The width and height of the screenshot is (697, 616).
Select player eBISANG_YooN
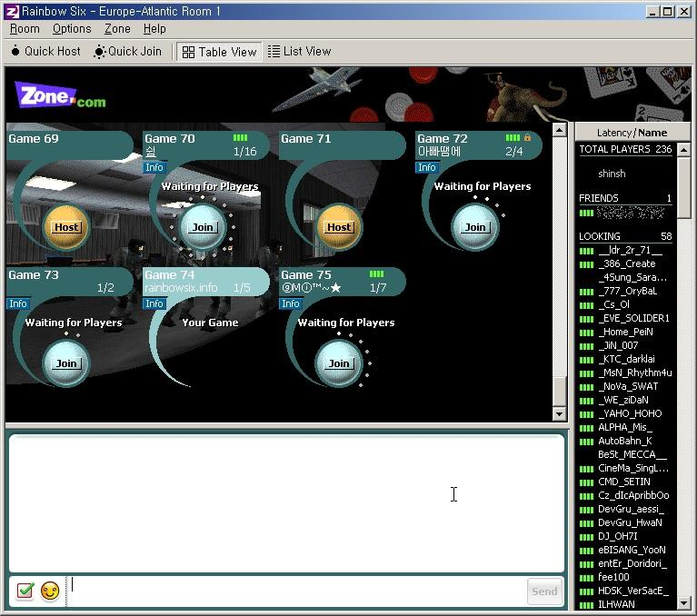pos(632,550)
